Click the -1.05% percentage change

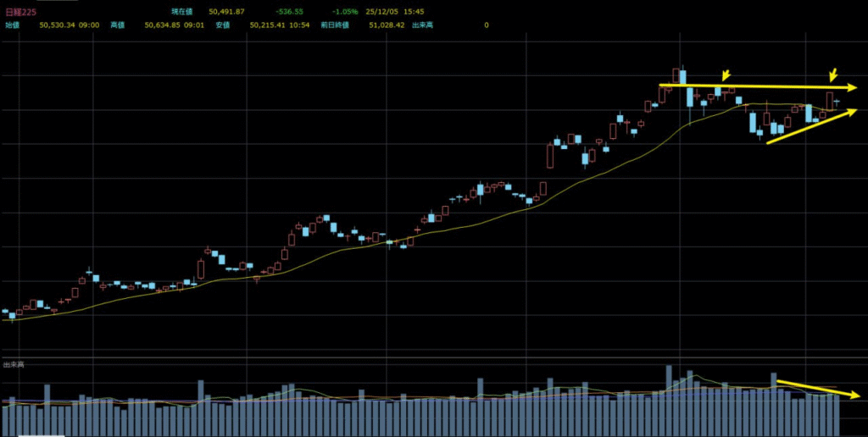[x=345, y=11]
